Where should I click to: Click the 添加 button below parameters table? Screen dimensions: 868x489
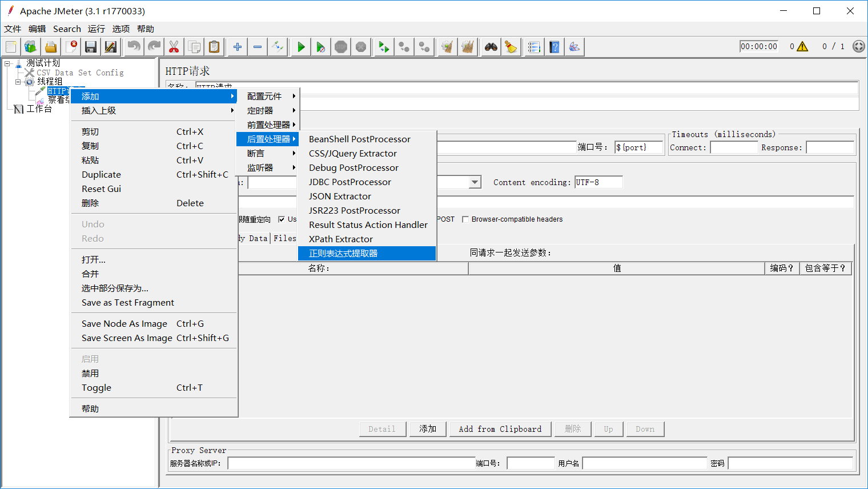(428, 429)
